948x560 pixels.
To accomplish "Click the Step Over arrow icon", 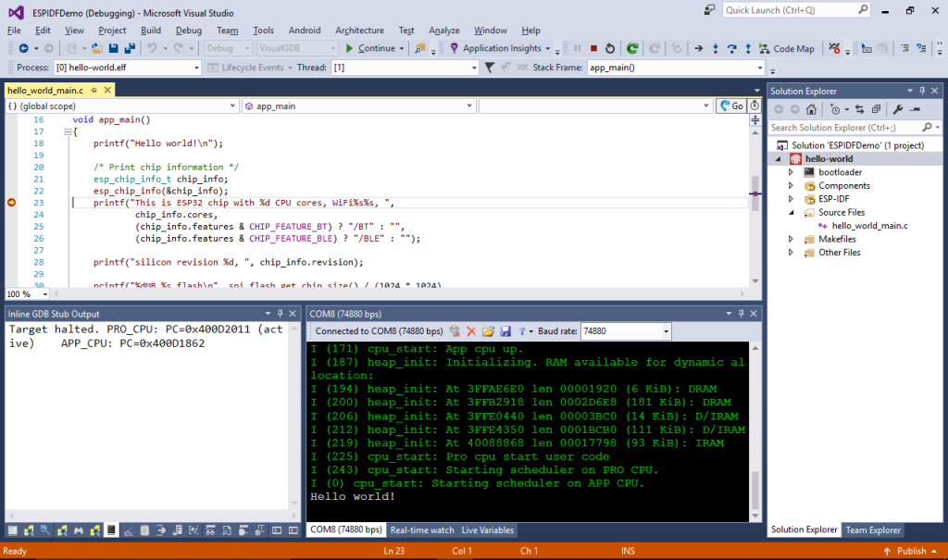I will coord(732,48).
